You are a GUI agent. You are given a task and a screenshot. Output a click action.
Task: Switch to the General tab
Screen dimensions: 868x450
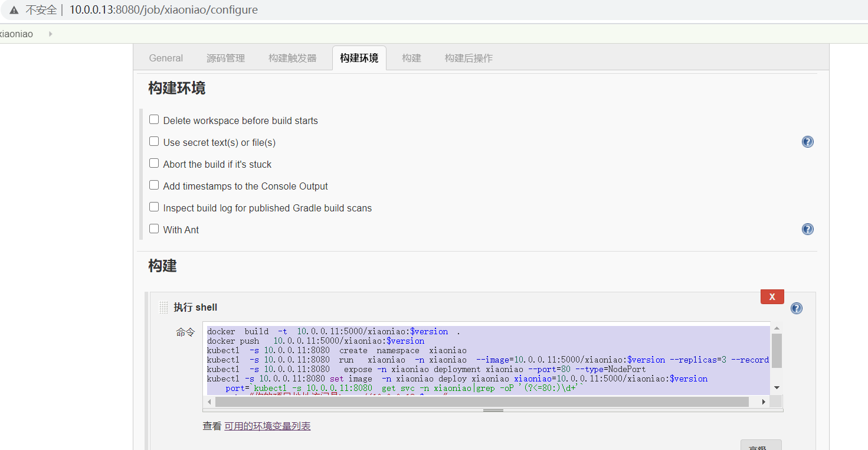click(166, 58)
